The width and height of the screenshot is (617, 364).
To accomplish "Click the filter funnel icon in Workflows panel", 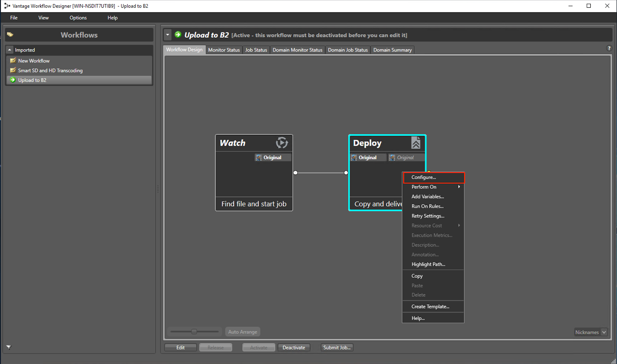I will [9, 347].
